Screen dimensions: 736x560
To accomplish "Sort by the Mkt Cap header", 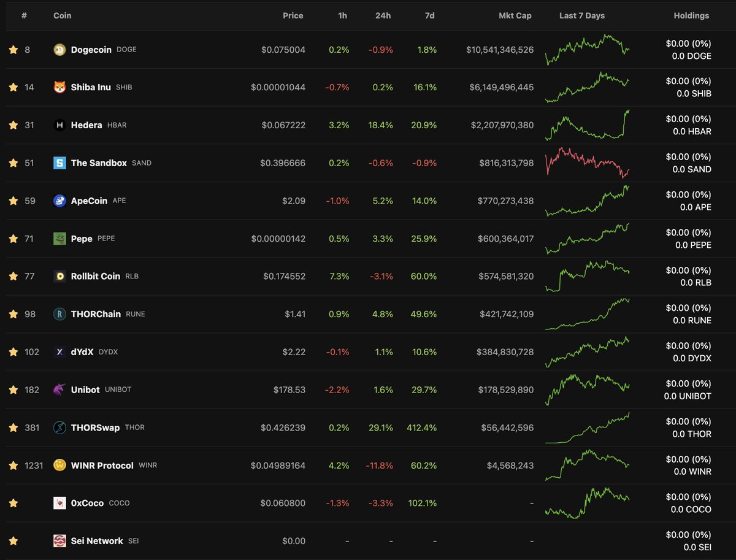I will coord(515,16).
